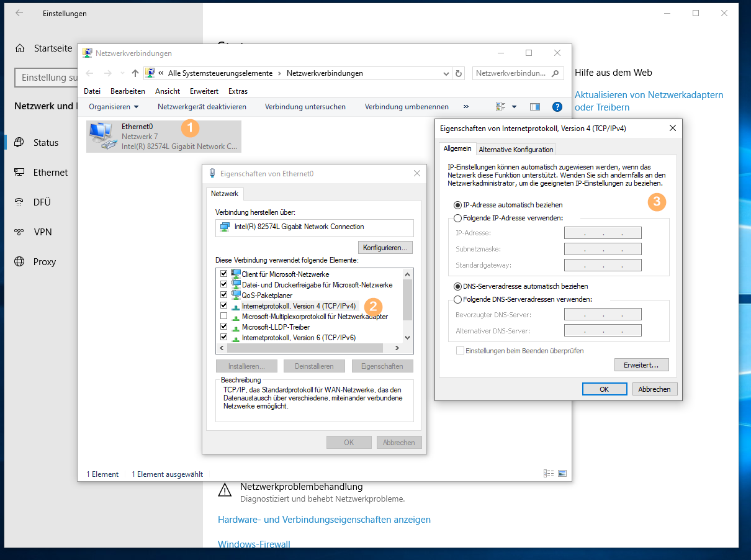Click the Konfigurieren button
This screenshot has width=751, height=560.
(385, 248)
